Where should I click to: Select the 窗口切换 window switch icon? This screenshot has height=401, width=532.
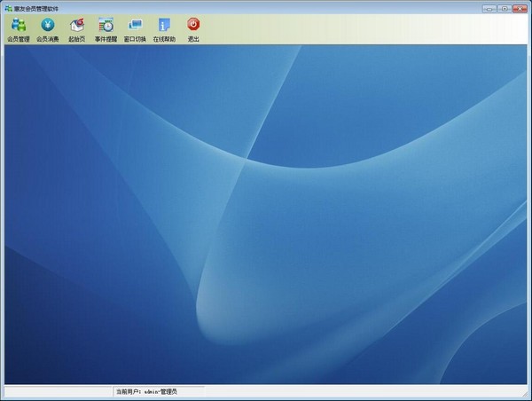[x=135, y=25]
